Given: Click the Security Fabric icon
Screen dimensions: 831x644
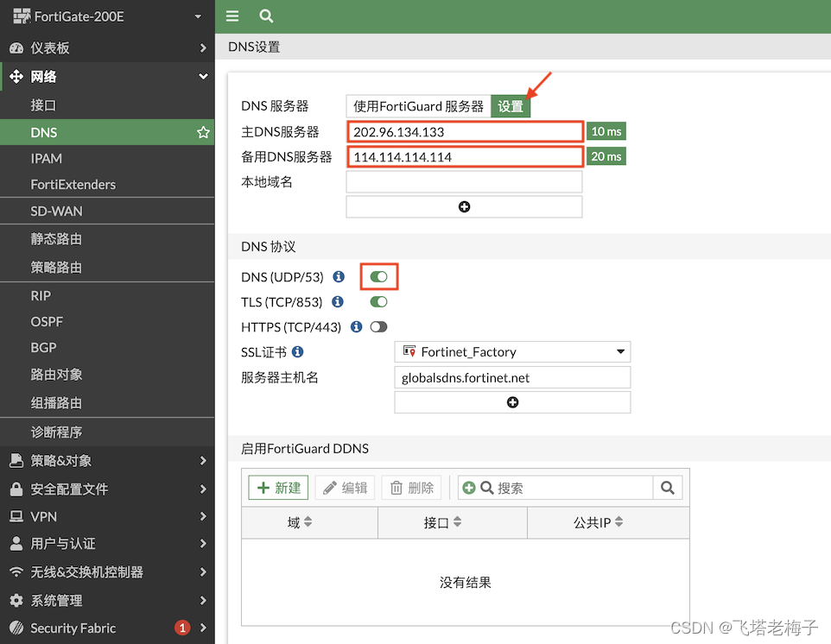Looking at the screenshot, I should pos(16,628).
